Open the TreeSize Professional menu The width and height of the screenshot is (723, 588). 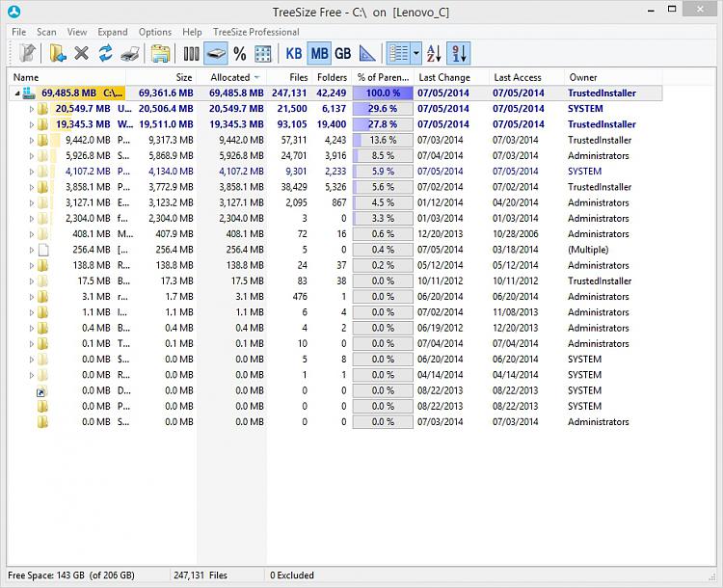(x=255, y=32)
